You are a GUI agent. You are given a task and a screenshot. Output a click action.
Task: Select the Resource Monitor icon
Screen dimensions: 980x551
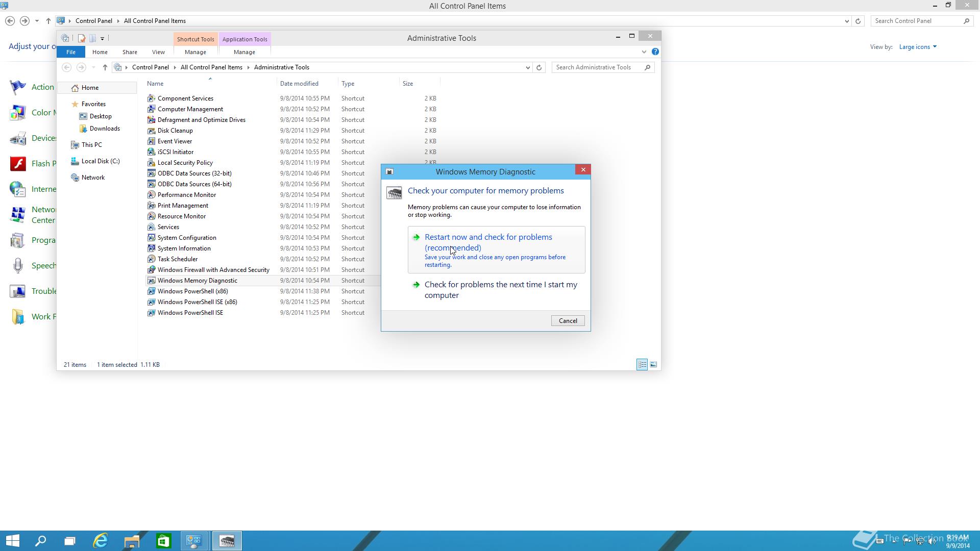click(151, 216)
